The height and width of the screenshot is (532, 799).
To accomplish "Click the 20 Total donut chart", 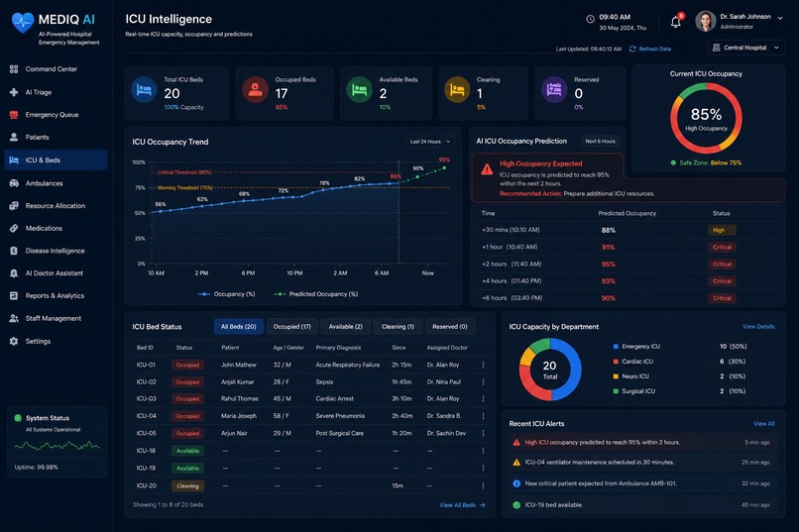I will tap(550, 370).
